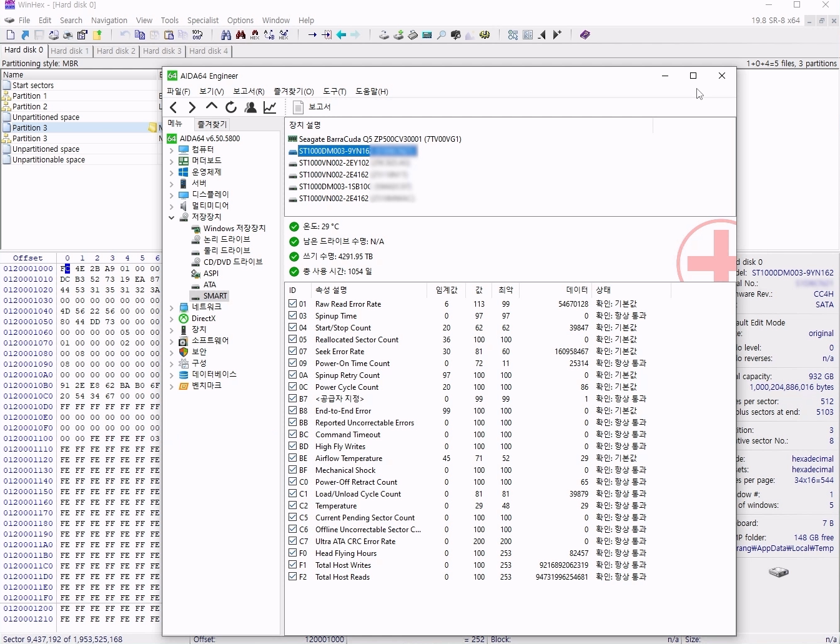Image resolution: width=840 pixels, height=644 pixels.
Task: Click the AIDA64 user silhouette icon
Action: pos(250,107)
